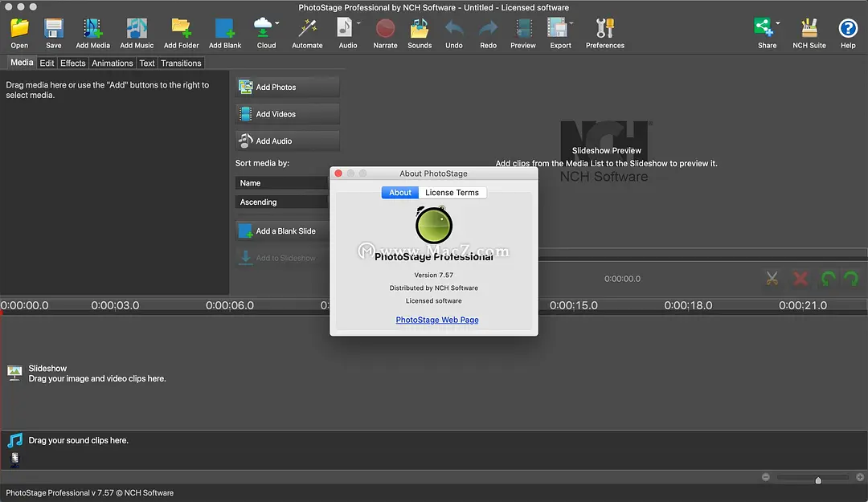868x502 pixels.
Task: Click the Audio toolbar icon
Action: point(344,27)
